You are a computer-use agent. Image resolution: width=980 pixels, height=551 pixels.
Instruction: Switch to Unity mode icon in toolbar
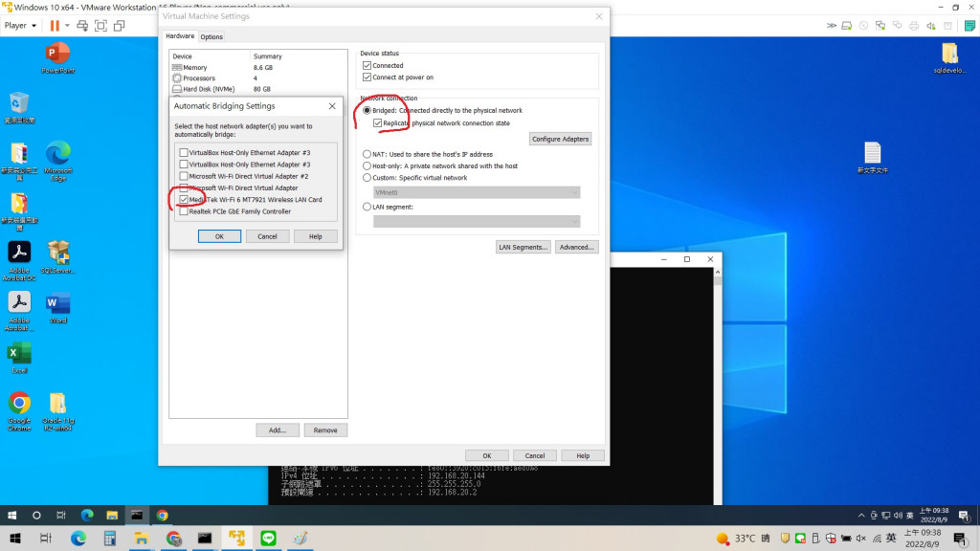click(x=119, y=26)
